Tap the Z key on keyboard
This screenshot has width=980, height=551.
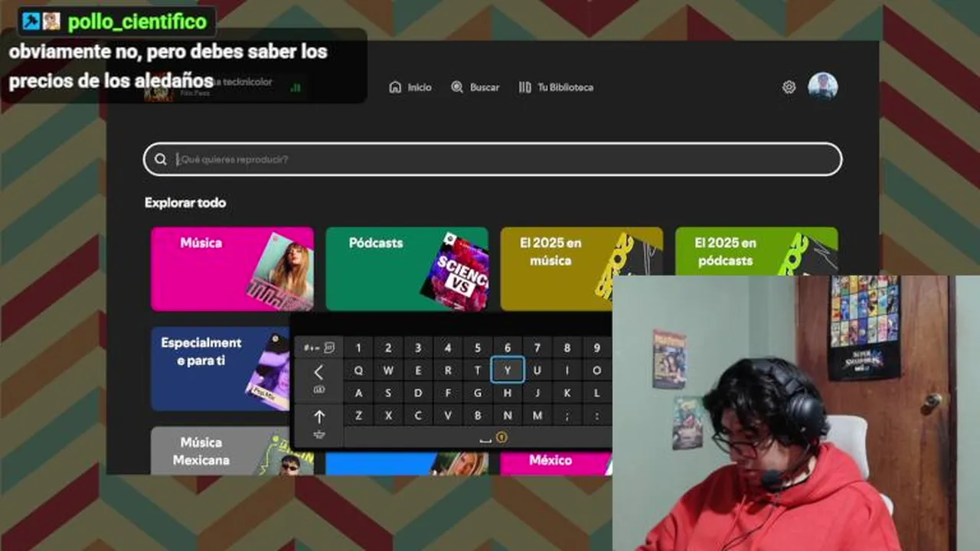point(358,416)
